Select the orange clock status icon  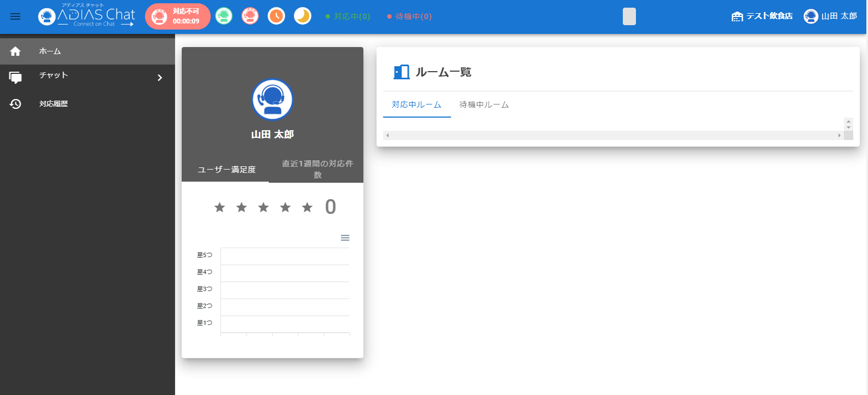tap(276, 16)
